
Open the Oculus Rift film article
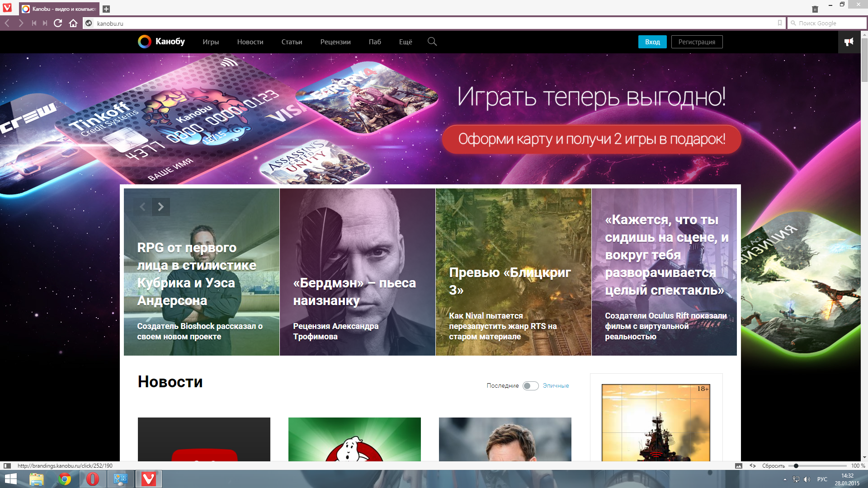[664, 272]
